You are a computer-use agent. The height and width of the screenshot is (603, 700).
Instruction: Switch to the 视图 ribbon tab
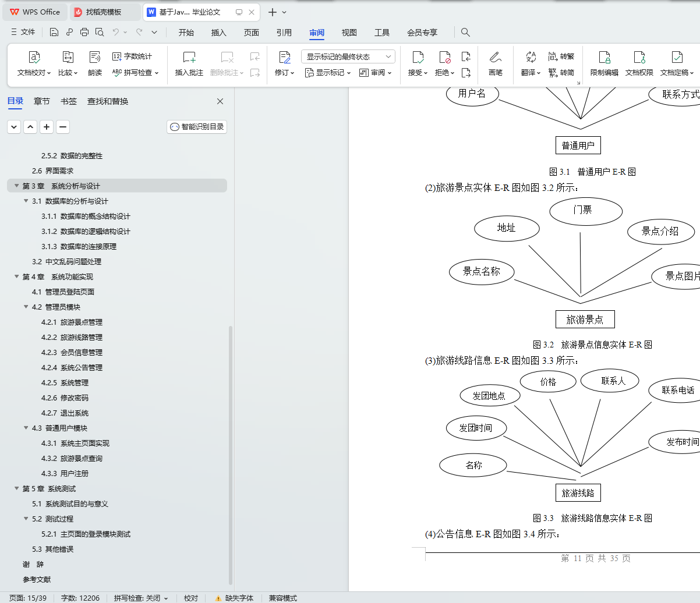349,33
